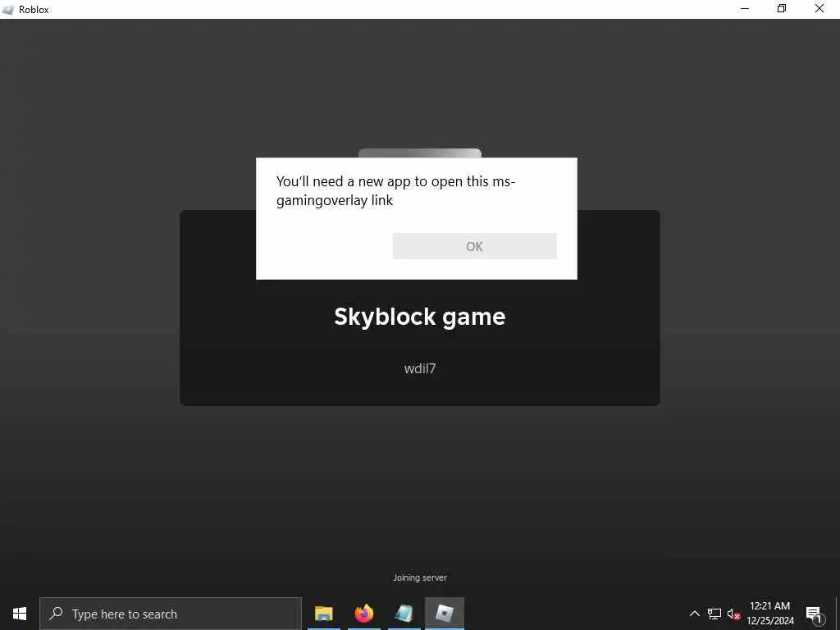Viewport: 840px width, 630px height.
Task: Click the Joining server status text
Action: tap(420, 577)
